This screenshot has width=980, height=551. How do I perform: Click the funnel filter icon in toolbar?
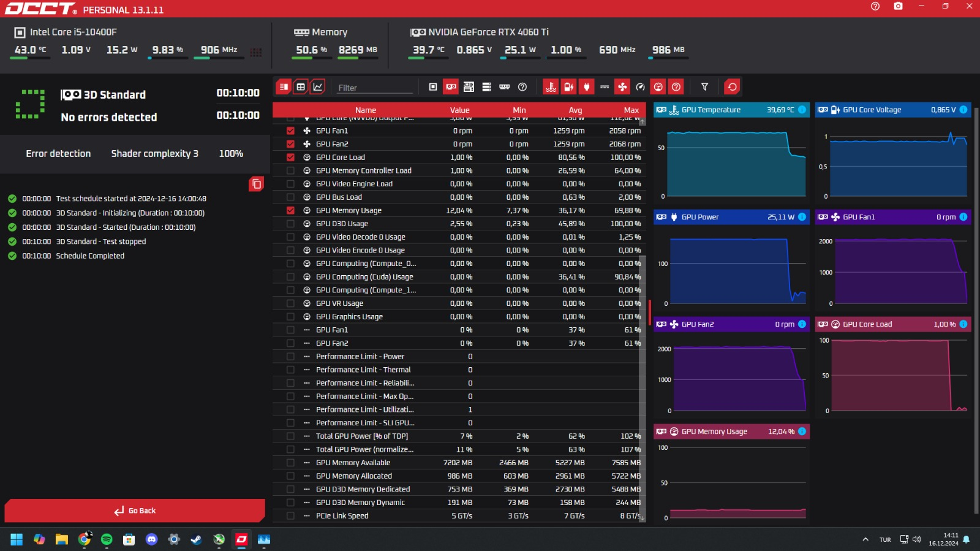[x=704, y=87]
